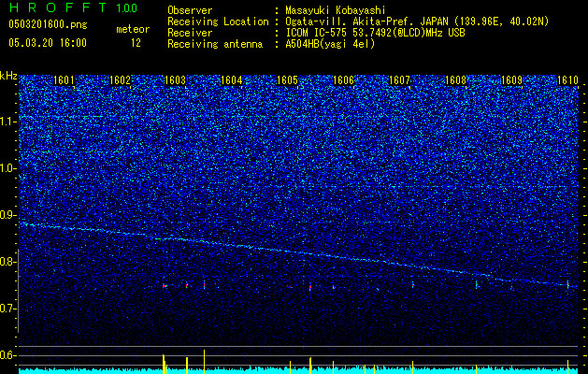Screen dimensions: 588x374
Task: Click the 0.8 kHz axis label
Action: [x=8, y=262]
